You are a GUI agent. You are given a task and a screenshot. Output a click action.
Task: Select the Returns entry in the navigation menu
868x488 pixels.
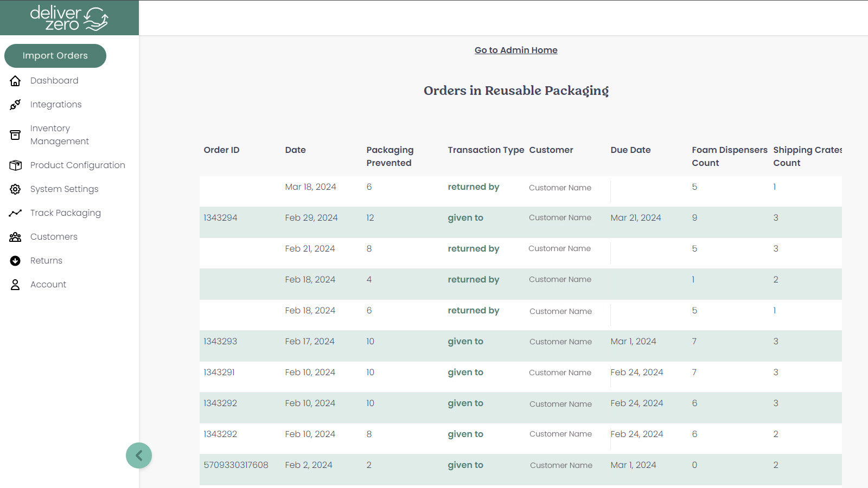tap(46, 260)
